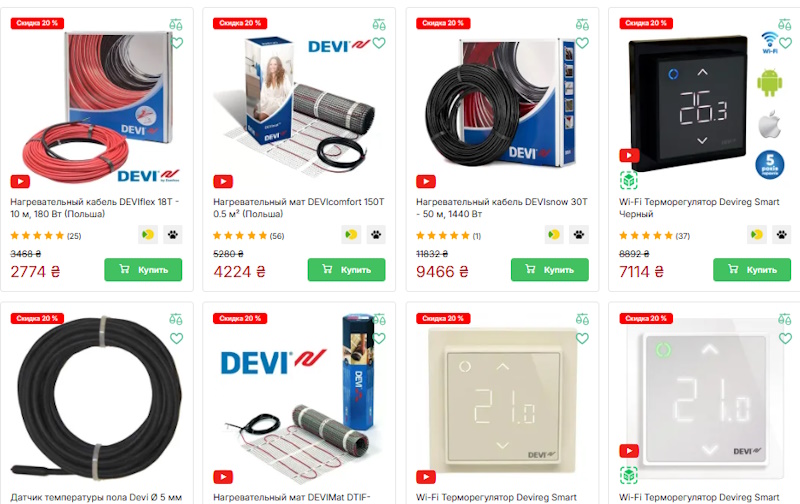
Task: Open floor temperature sensor Devi image
Action: pos(97,398)
